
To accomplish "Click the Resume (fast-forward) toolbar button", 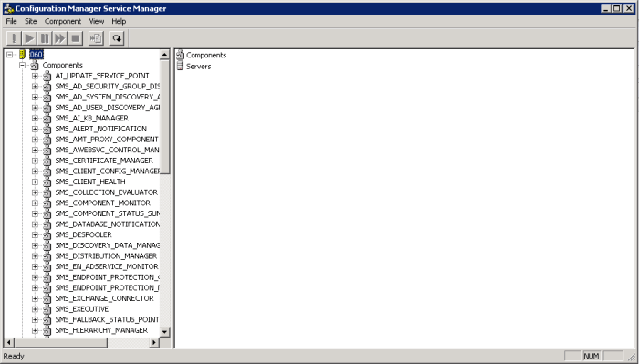I will click(60, 38).
